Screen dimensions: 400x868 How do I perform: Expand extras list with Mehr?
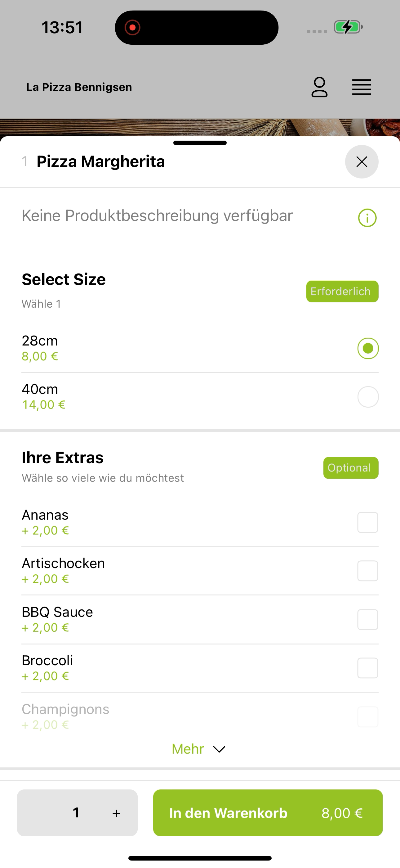[x=188, y=749]
